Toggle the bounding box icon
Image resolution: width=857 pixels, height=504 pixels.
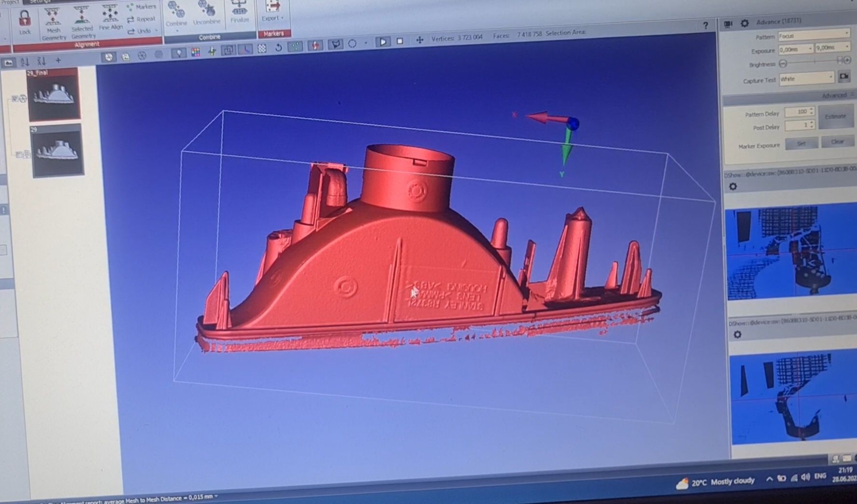[x=228, y=50]
